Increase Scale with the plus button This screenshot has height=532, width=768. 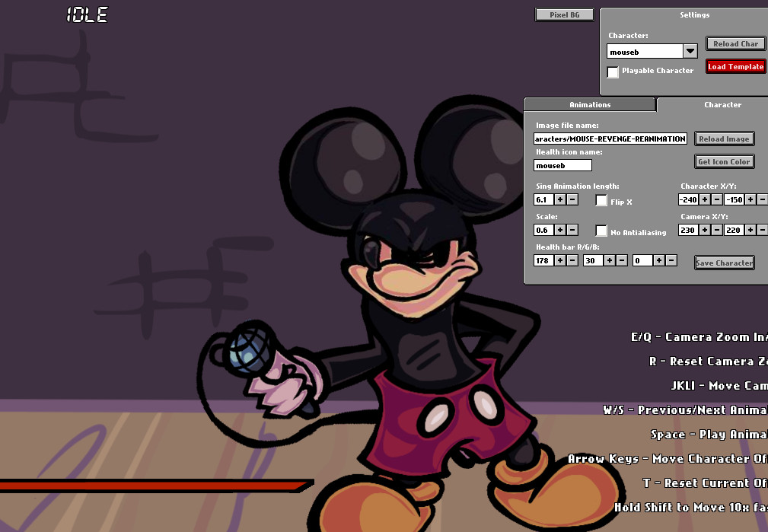pyautogui.click(x=560, y=230)
